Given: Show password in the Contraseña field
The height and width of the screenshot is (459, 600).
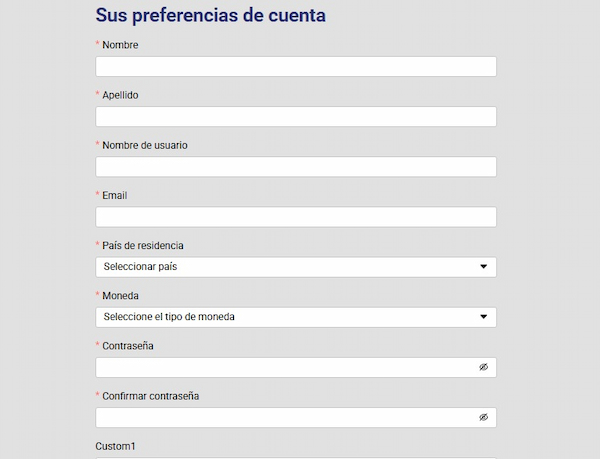Looking at the screenshot, I should (x=483, y=367).
